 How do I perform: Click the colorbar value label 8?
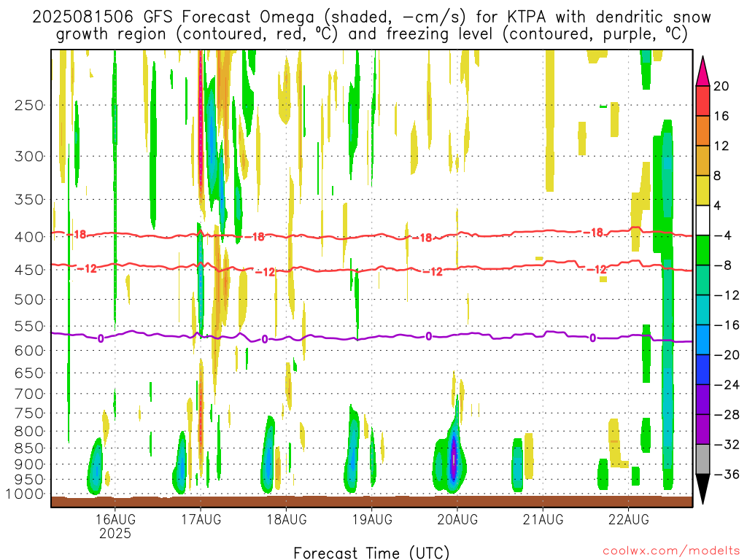pos(718,176)
